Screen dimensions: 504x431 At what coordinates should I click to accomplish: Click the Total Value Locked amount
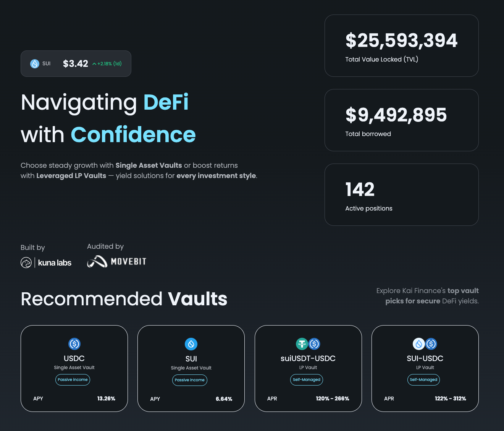pos(401,41)
